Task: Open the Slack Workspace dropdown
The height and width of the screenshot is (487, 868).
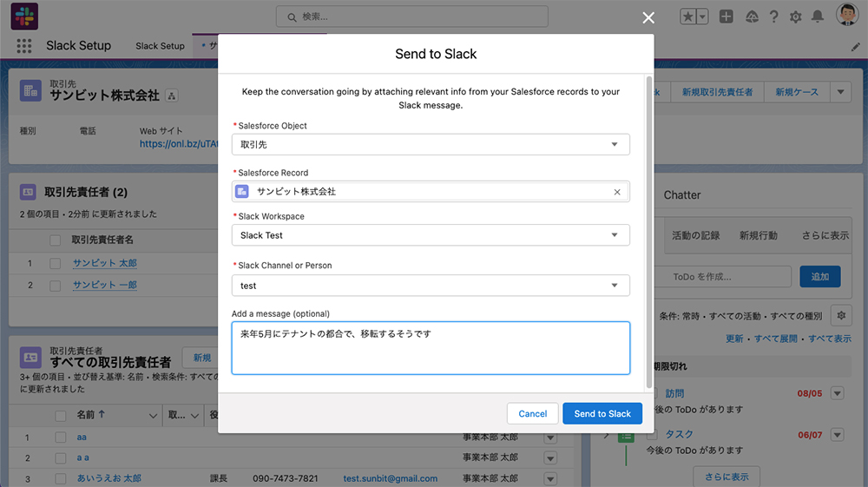Action: click(431, 235)
